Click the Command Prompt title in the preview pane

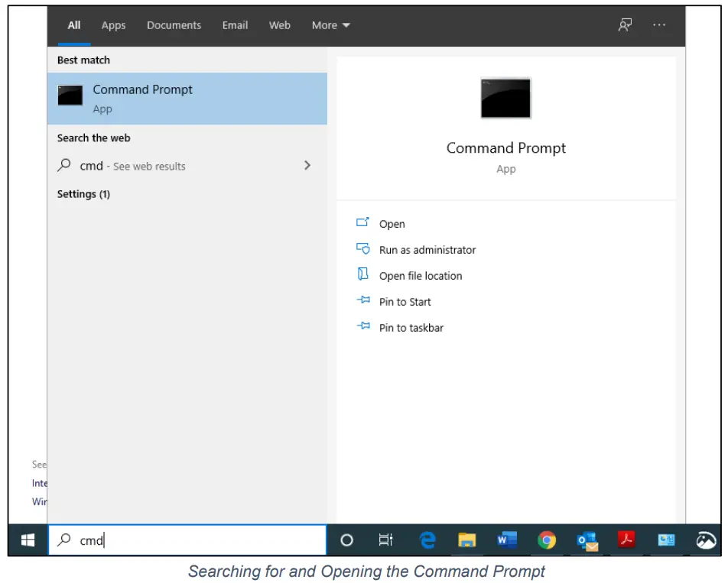506,148
